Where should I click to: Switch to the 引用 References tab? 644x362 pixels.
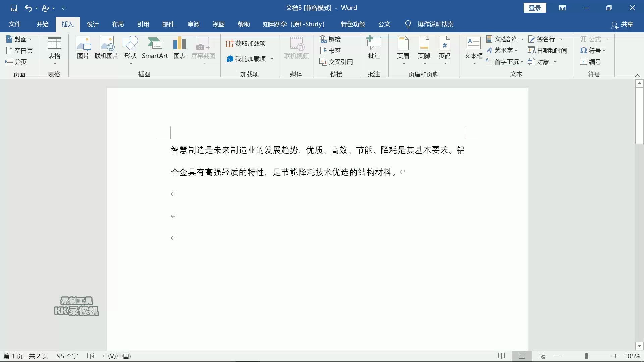(x=143, y=24)
